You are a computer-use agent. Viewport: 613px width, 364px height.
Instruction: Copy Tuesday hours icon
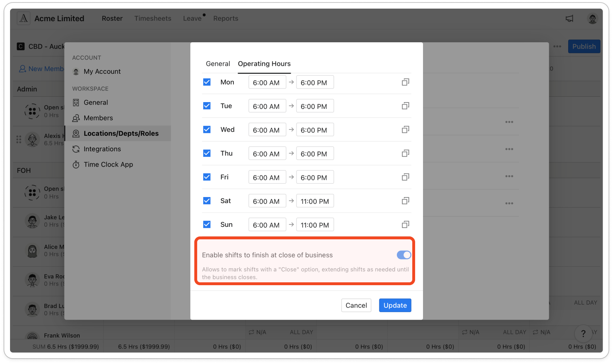pyautogui.click(x=405, y=106)
